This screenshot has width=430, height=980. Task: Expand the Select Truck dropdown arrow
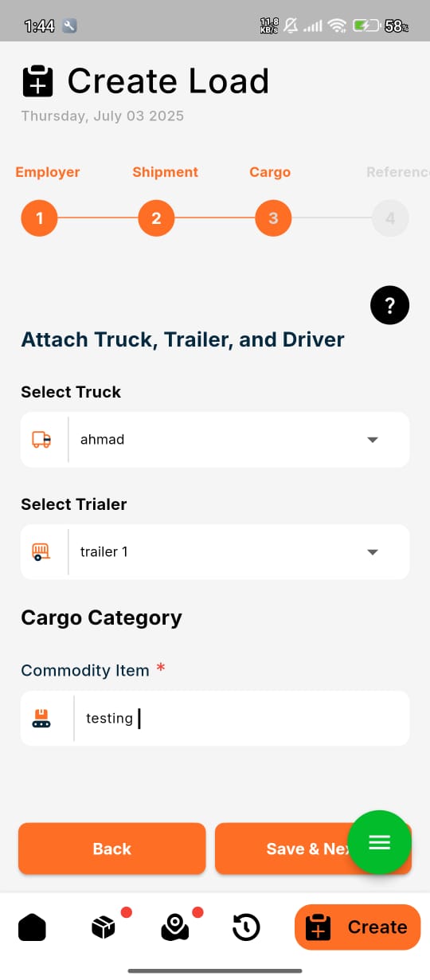coord(372,440)
